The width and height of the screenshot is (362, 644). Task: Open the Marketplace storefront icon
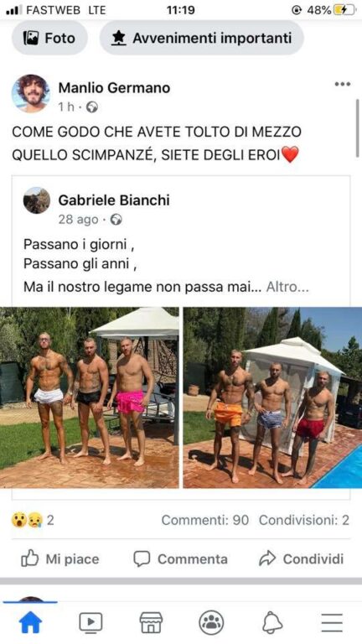pyautogui.click(x=151, y=623)
